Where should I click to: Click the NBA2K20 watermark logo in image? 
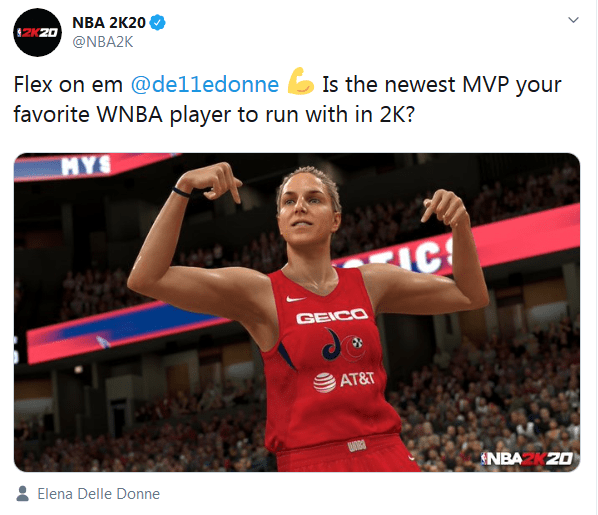pyautogui.click(x=527, y=458)
